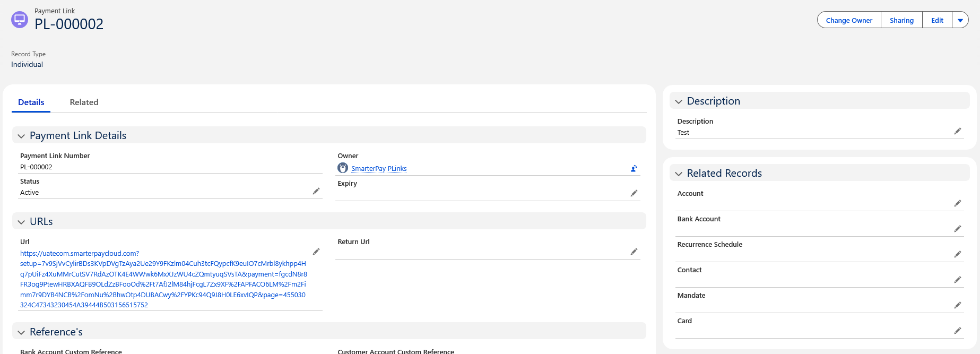Click the pencil icon to edit Status
The height and width of the screenshot is (354, 980).
click(x=316, y=191)
